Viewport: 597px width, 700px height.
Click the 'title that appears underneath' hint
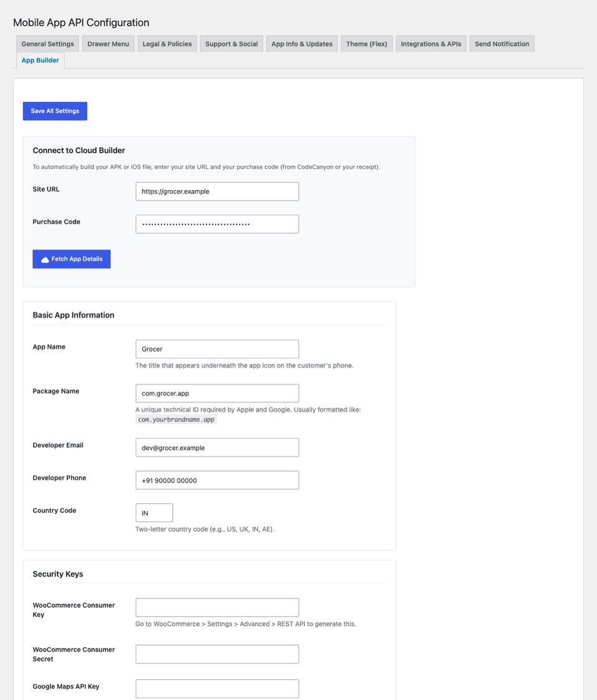245,366
